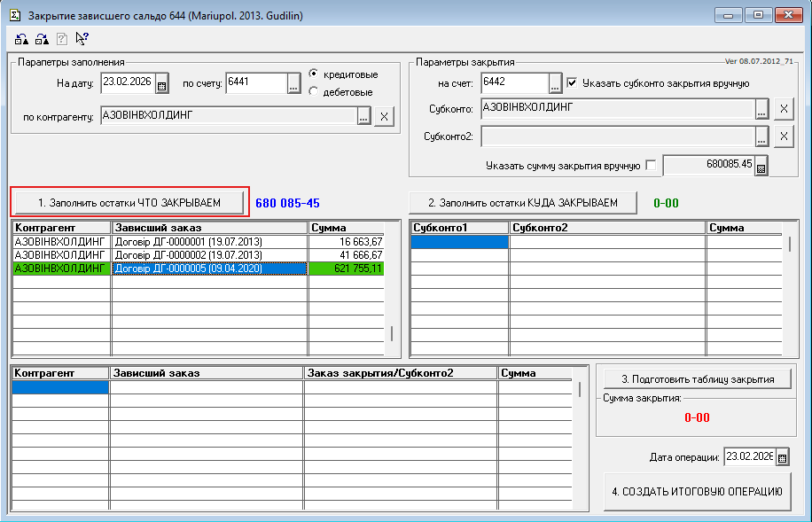The width and height of the screenshot is (812, 522).
Task: Click the help cursor with question mark icon
Action: pyautogui.click(x=82, y=38)
